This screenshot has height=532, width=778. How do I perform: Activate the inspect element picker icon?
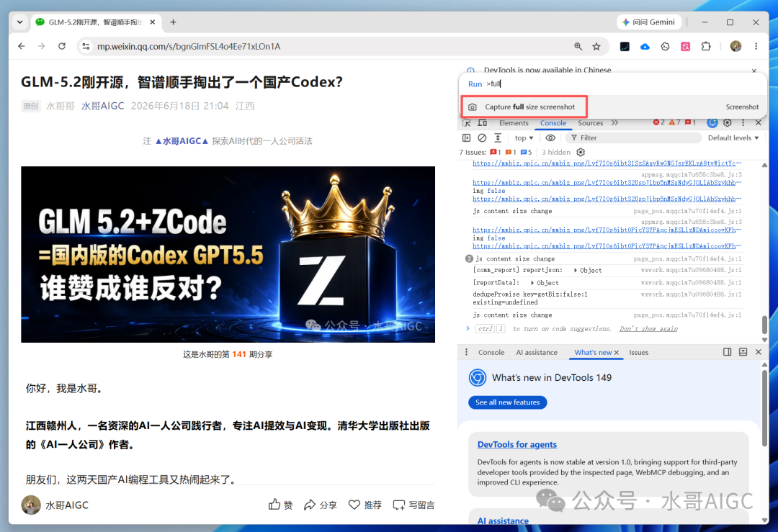466,122
